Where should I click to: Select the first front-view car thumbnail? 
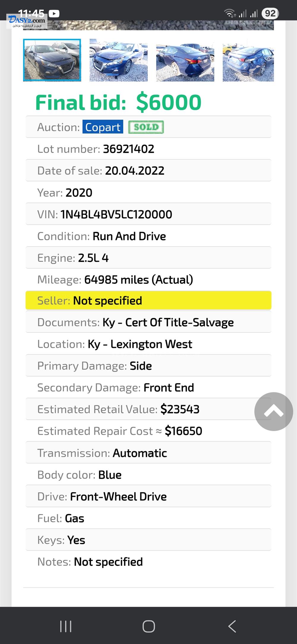[52, 60]
